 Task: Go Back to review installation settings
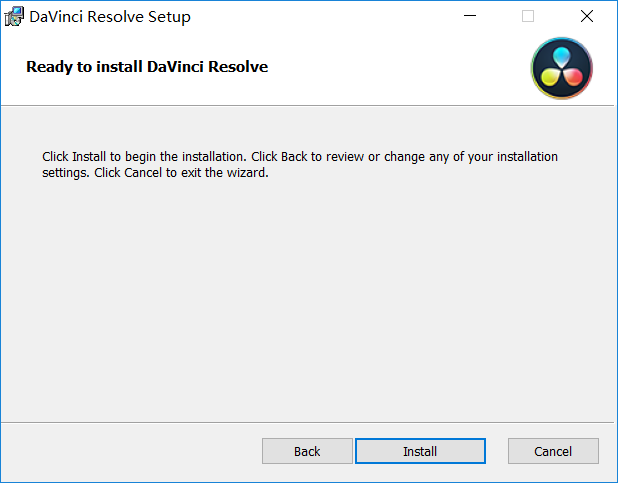(x=307, y=451)
